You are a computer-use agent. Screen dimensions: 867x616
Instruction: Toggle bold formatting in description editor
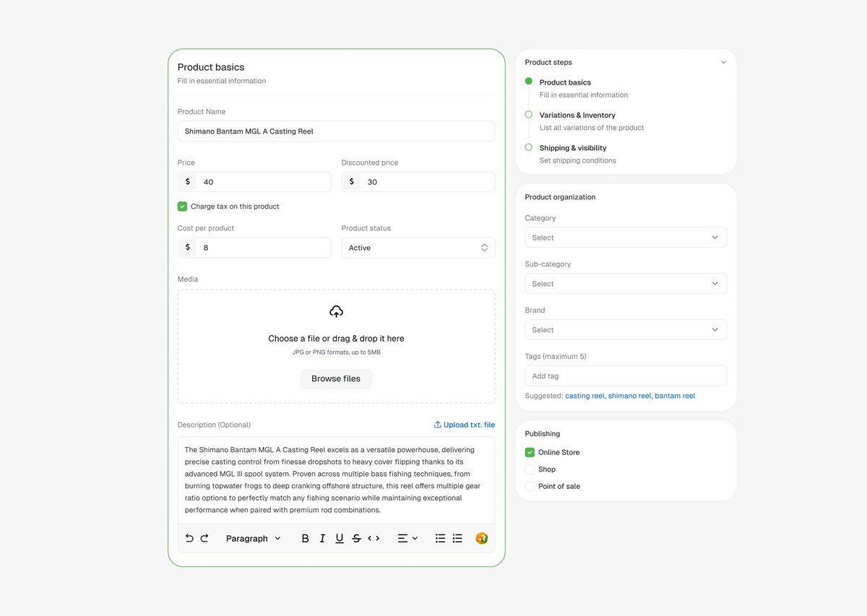305,538
